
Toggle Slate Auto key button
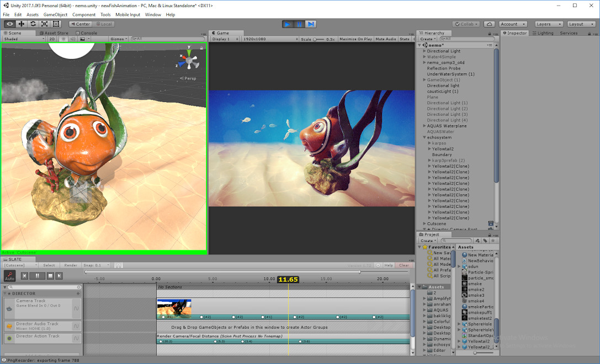pyautogui.click(x=9, y=275)
